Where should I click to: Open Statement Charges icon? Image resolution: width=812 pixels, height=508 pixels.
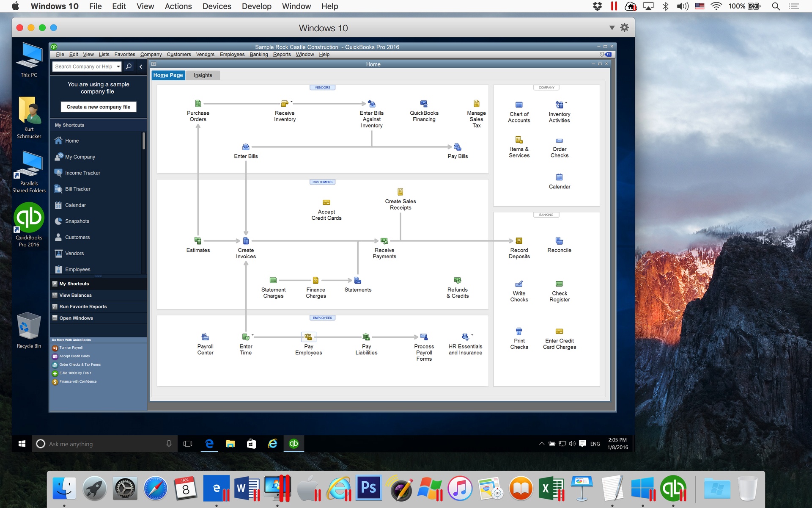click(x=273, y=280)
